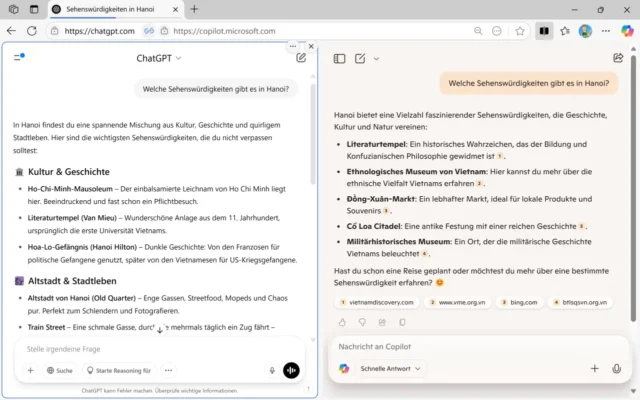Open the workspaces icon in title bar
Viewport: 640px width, 400px height.
click(x=13, y=9)
